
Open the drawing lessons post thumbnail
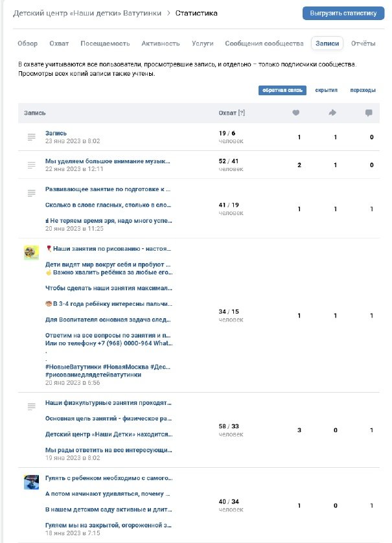[x=31, y=253]
